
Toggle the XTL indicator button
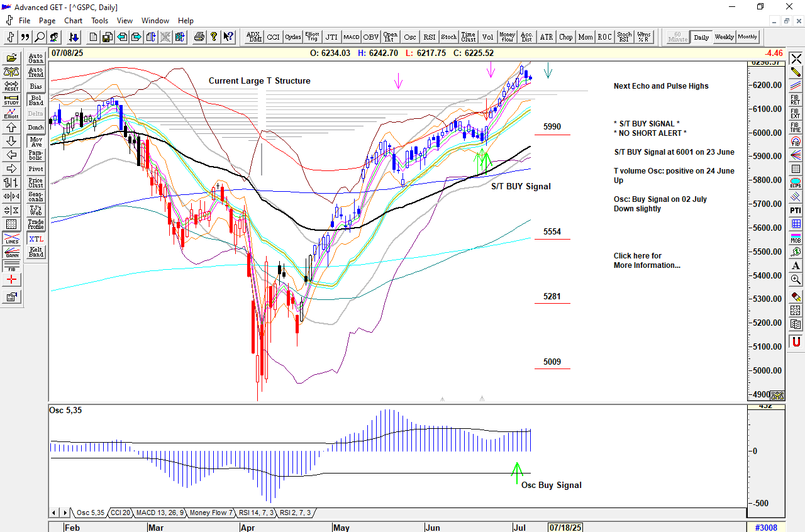36,239
